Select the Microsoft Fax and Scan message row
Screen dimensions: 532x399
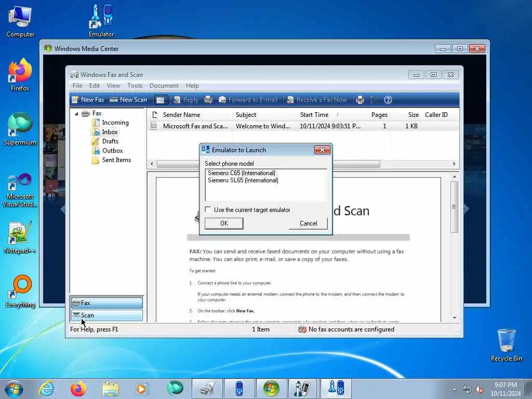(x=303, y=126)
